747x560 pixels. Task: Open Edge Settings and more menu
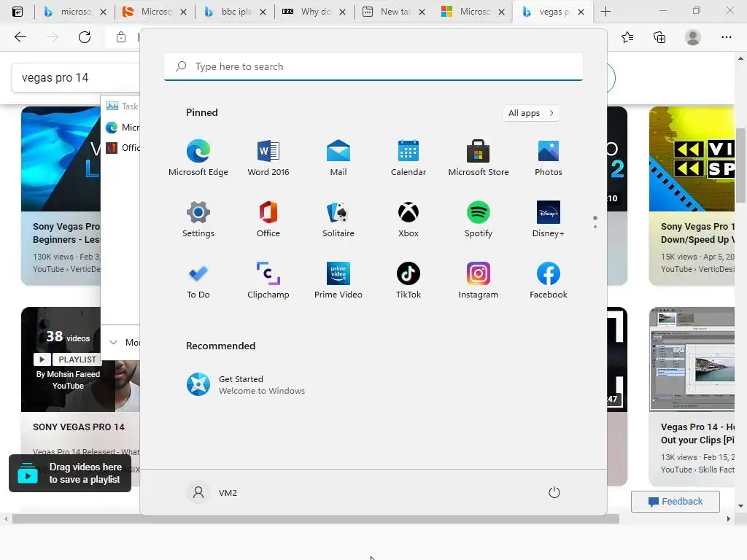coord(726,37)
